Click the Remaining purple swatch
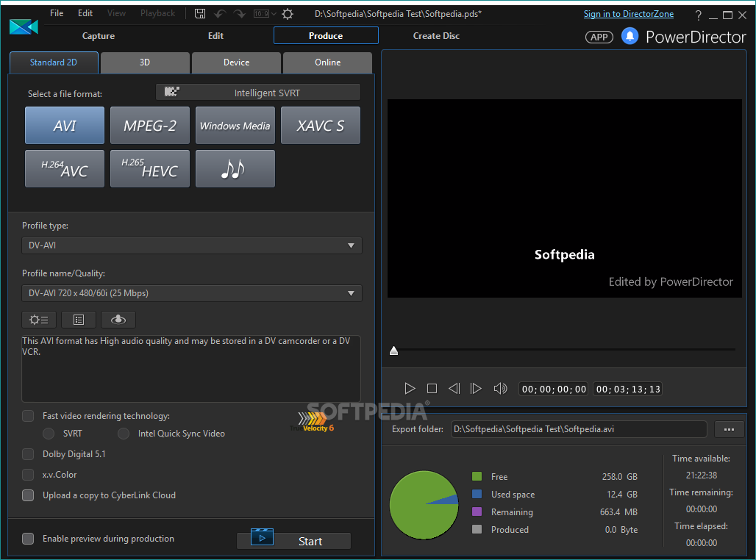 (477, 511)
